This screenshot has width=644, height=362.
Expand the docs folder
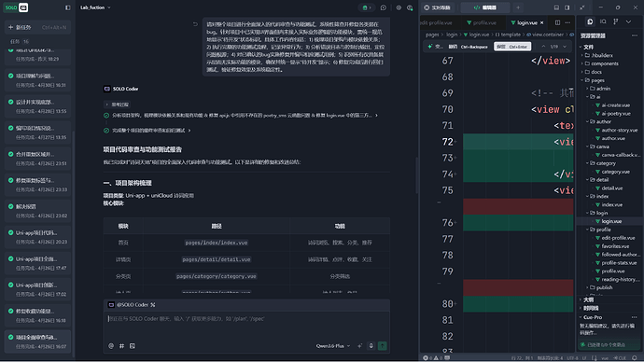coord(594,72)
